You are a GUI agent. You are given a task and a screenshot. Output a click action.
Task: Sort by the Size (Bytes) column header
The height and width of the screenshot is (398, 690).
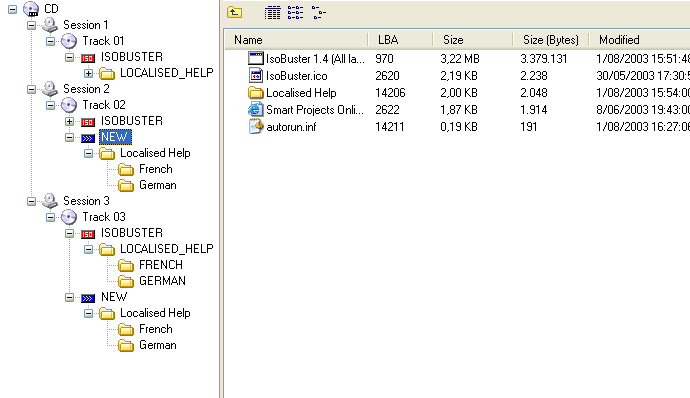pyautogui.click(x=551, y=40)
